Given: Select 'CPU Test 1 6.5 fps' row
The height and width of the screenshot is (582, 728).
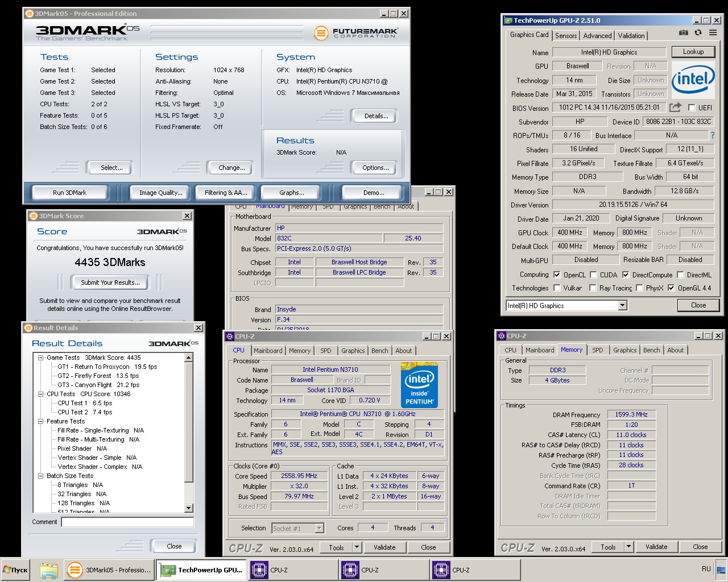Looking at the screenshot, I should 85,403.
